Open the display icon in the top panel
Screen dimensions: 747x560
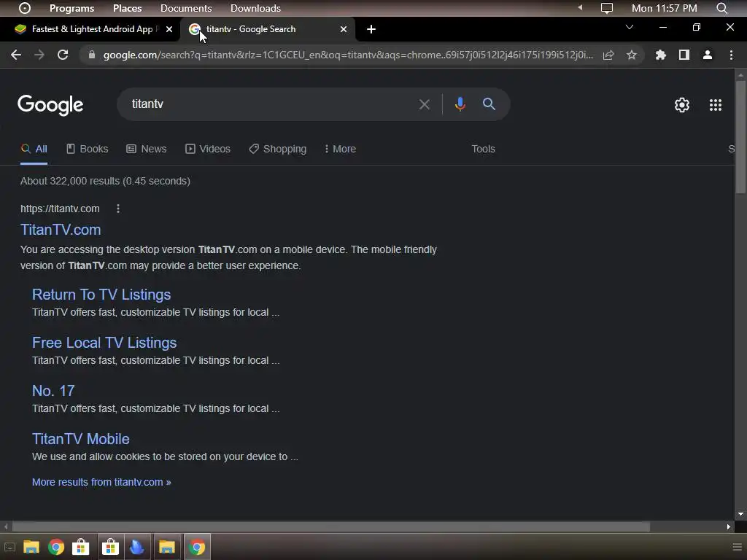[606, 8]
